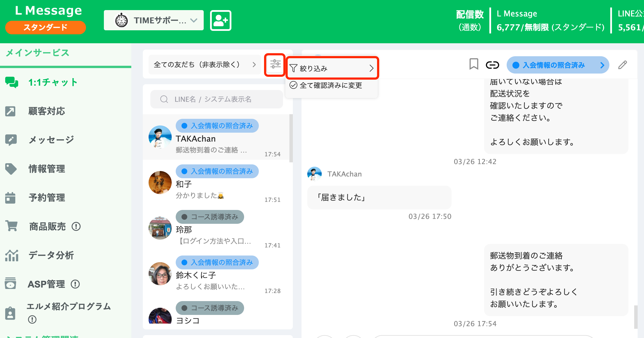Screen dimensions: 644x338
Task: Open the 1:1チャット chat bubble icon
Action: [x=12, y=82]
